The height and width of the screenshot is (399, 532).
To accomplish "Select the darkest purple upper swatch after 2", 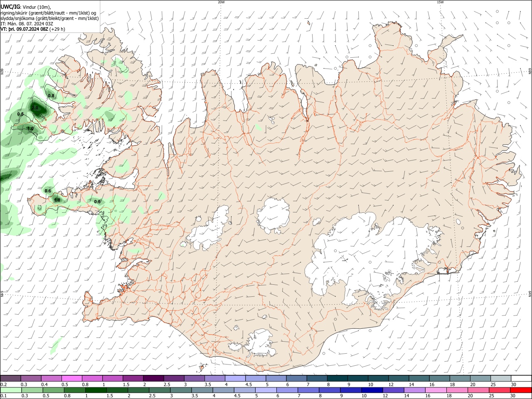I will coord(153,378).
